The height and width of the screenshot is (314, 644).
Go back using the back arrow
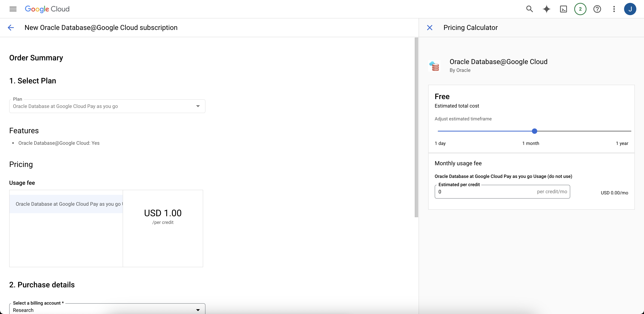tap(11, 27)
